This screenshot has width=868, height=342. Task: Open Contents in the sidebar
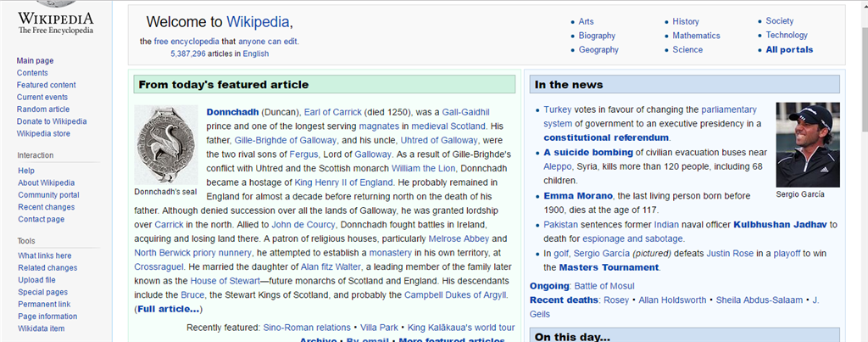click(32, 73)
